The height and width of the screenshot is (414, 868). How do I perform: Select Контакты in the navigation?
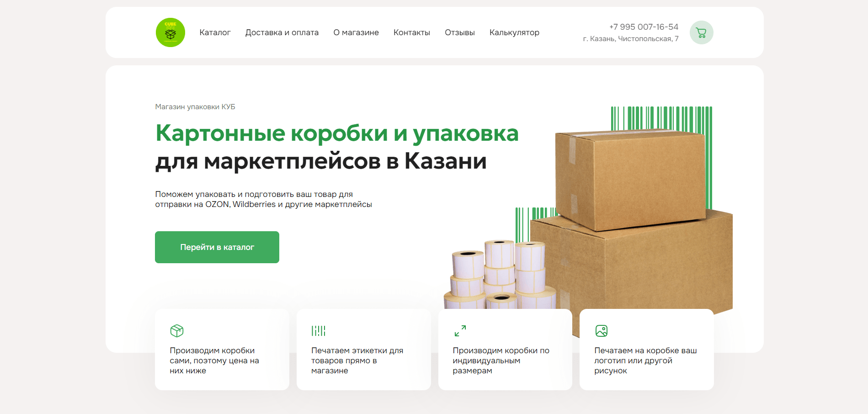pos(411,32)
